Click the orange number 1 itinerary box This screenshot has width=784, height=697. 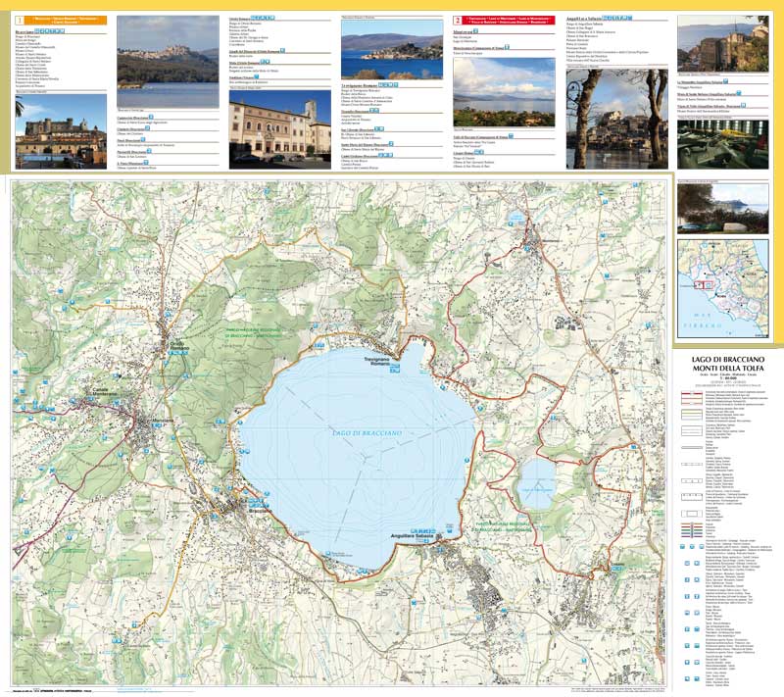[20, 19]
